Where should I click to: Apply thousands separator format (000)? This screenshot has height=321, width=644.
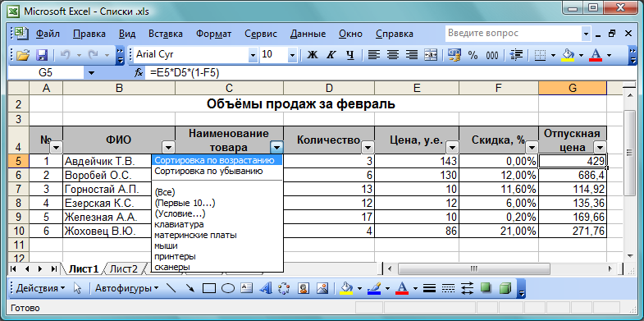coord(492,55)
